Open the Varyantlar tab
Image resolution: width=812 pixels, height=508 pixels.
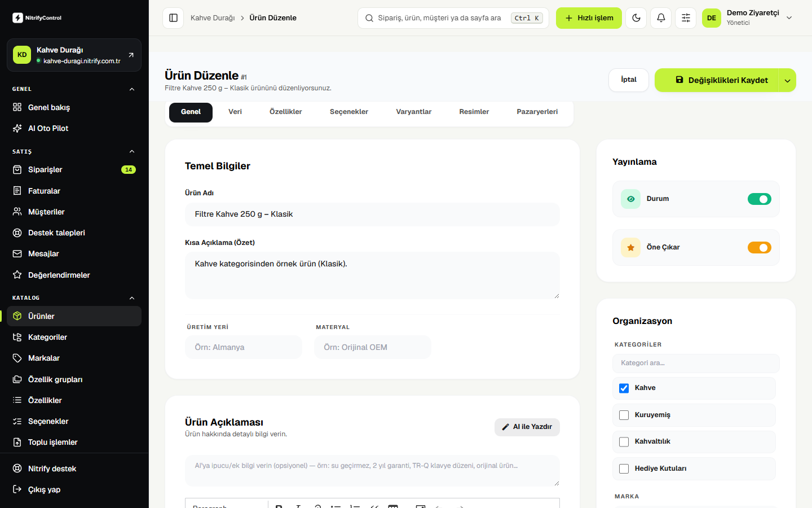tap(414, 112)
